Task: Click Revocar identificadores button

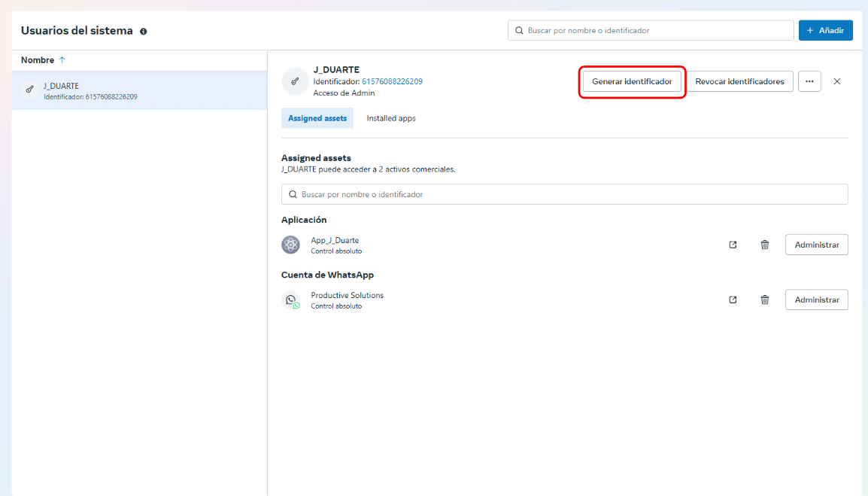Action: [739, 81]
